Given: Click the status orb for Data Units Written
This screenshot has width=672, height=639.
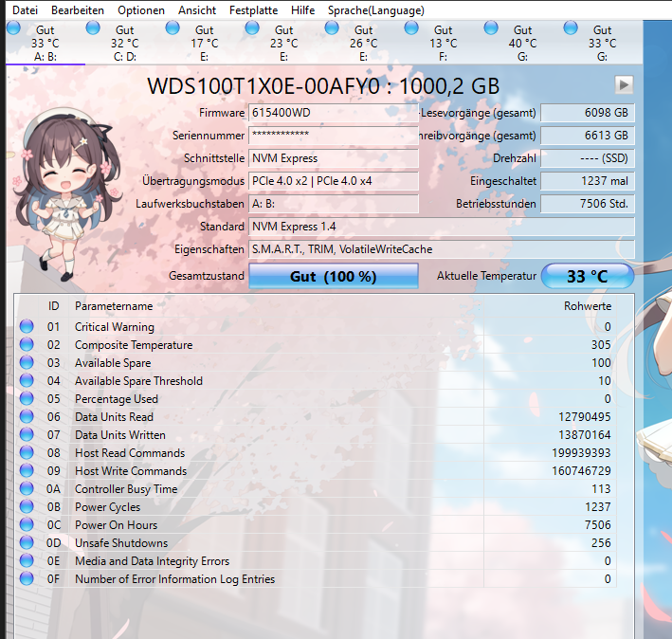Looking at the screenshot, I should coord(27,434).
